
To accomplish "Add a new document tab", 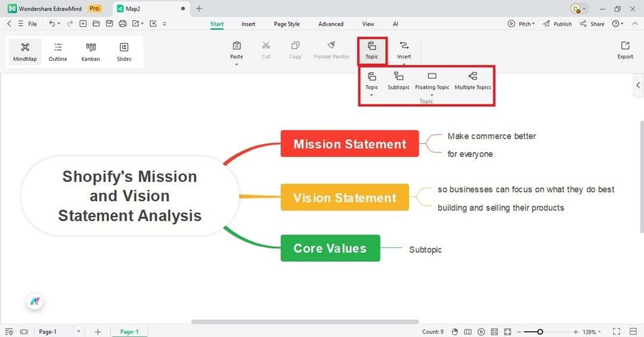I will [x=199, y=8].
